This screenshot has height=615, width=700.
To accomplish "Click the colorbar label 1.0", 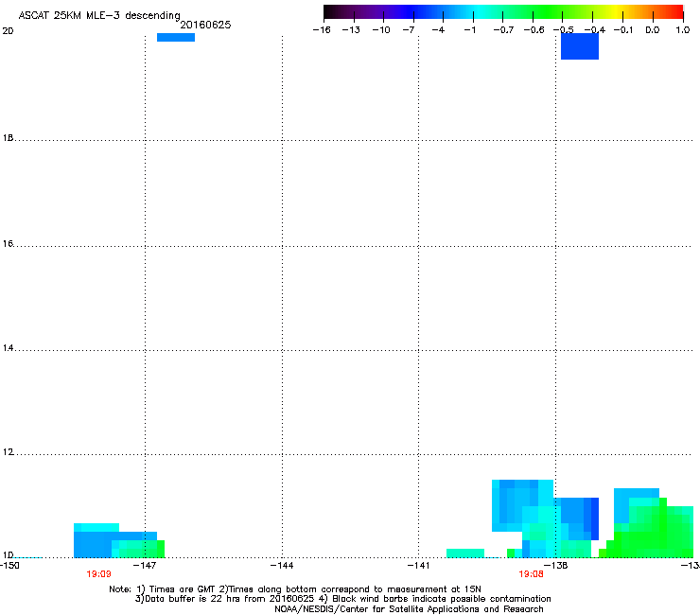I will click(683, 30).
